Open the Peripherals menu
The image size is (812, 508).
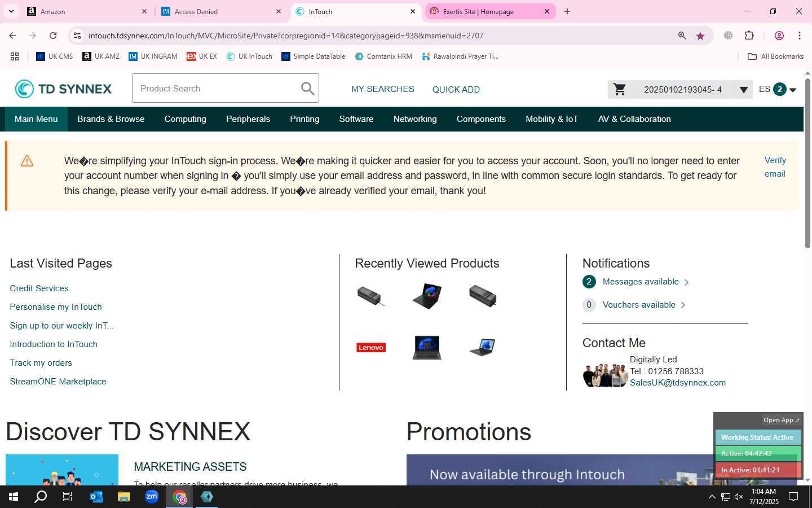(248, 119)
